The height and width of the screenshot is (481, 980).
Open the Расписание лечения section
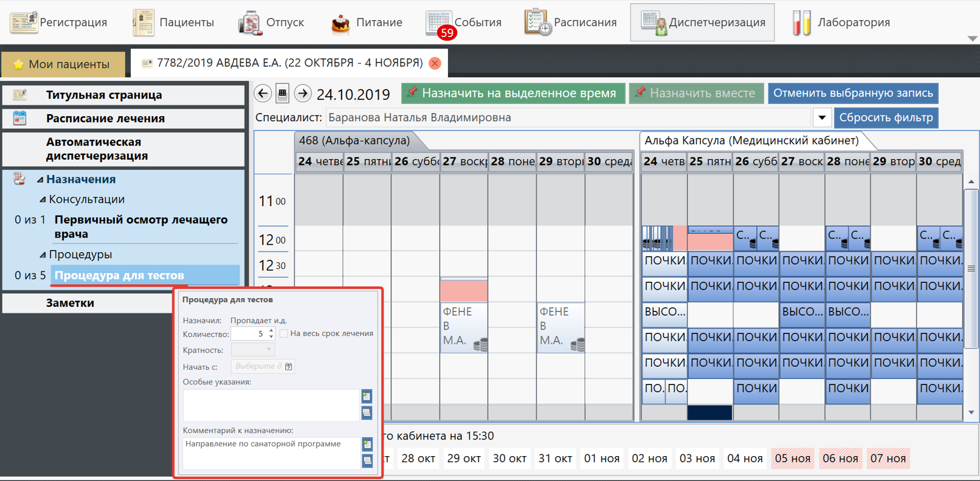click(x=105, y=118)
